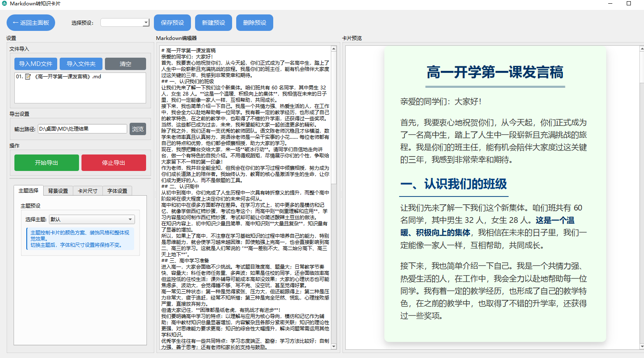Click the maximize window icon
Screen dimensions: 644x358
[x=628, y=3]
